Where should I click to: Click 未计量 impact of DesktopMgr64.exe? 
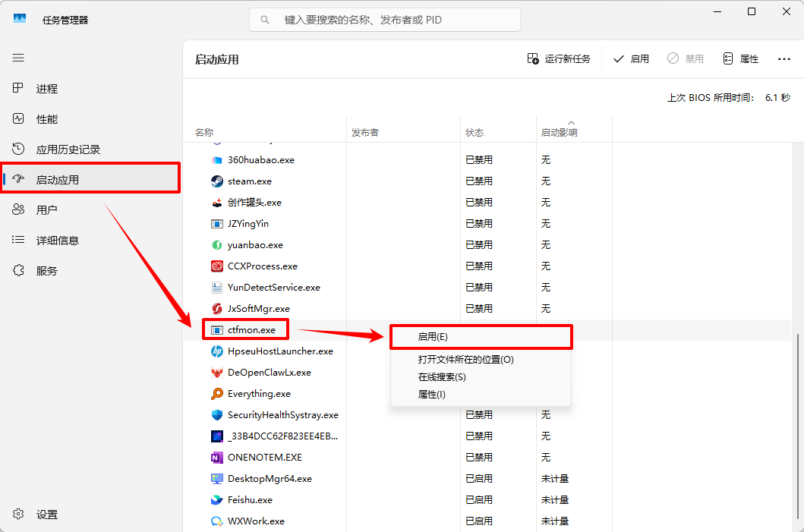[x=555, y=479]
